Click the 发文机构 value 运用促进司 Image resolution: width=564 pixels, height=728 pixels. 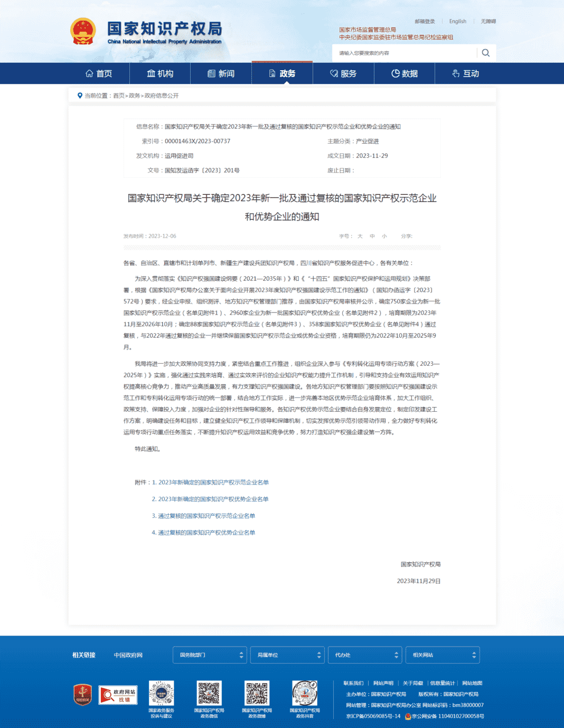click(179, 156)
